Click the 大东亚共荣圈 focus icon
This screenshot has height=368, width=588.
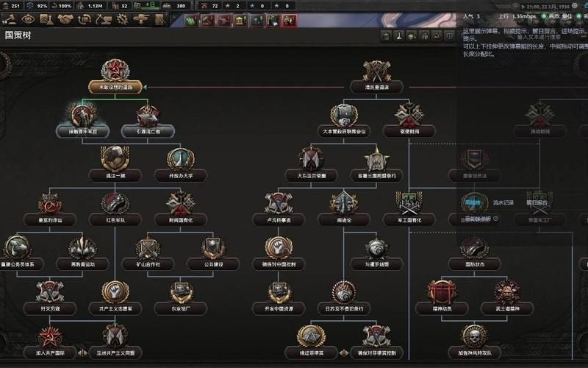tap(312, 158)
